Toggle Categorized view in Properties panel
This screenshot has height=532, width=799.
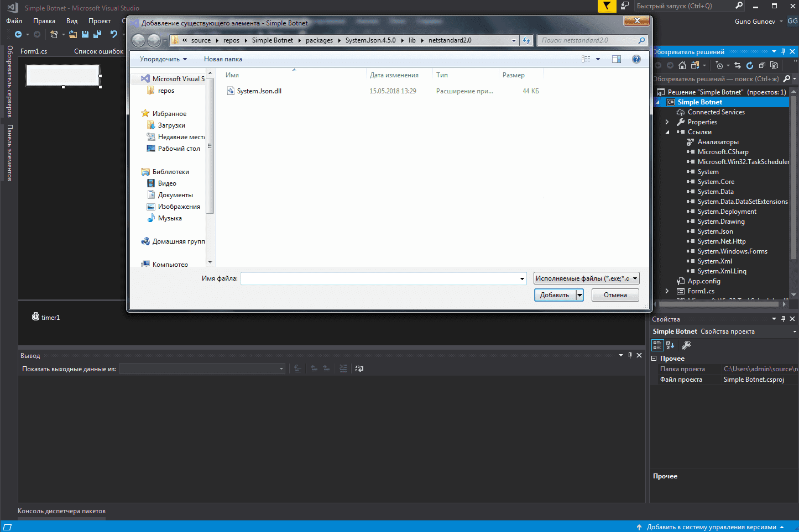coord(657,345)
